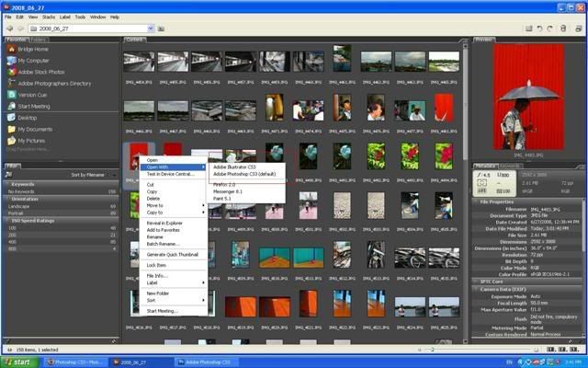The image size is (588, 368).
Task: Toggle ISO 100 filter
Action: point(62,228)
